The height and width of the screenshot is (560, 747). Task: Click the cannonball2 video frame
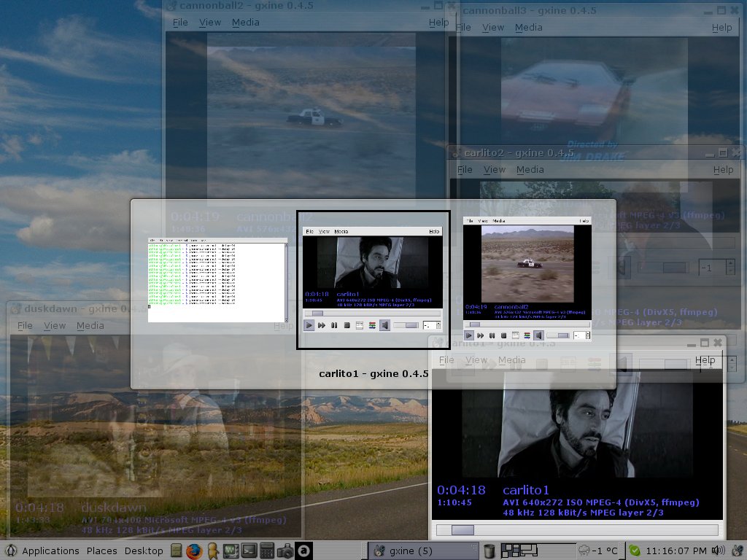coord(311,119)
